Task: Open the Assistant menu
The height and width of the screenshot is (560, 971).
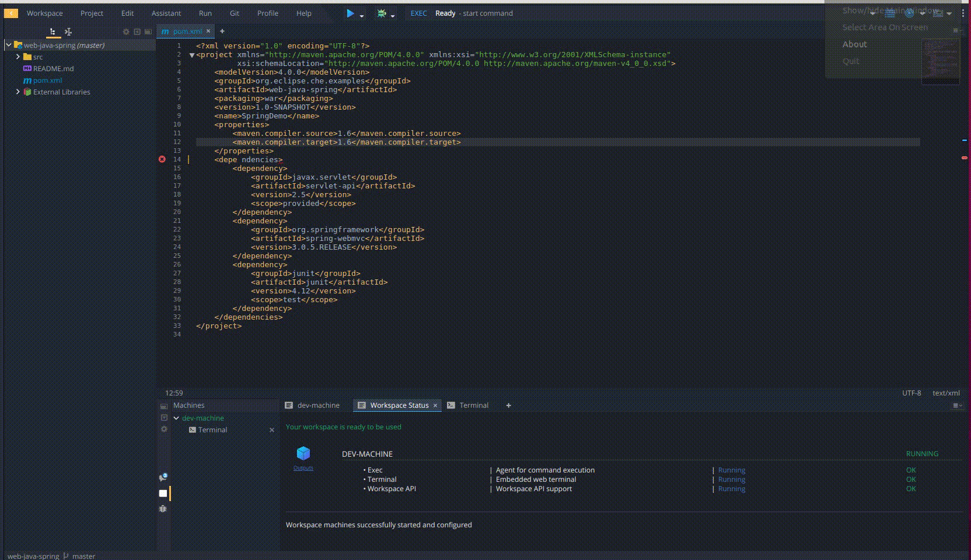Action: [x=166, y=13]
